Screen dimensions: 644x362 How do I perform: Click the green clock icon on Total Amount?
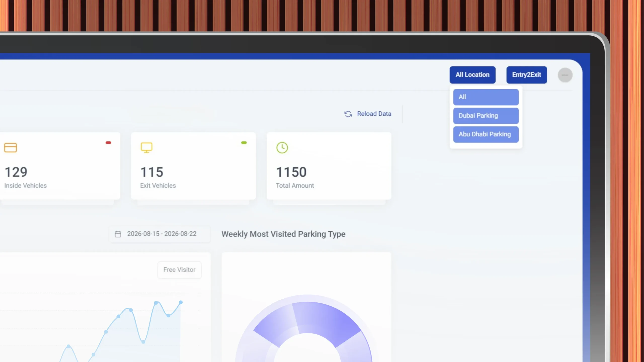click(282, 148)
